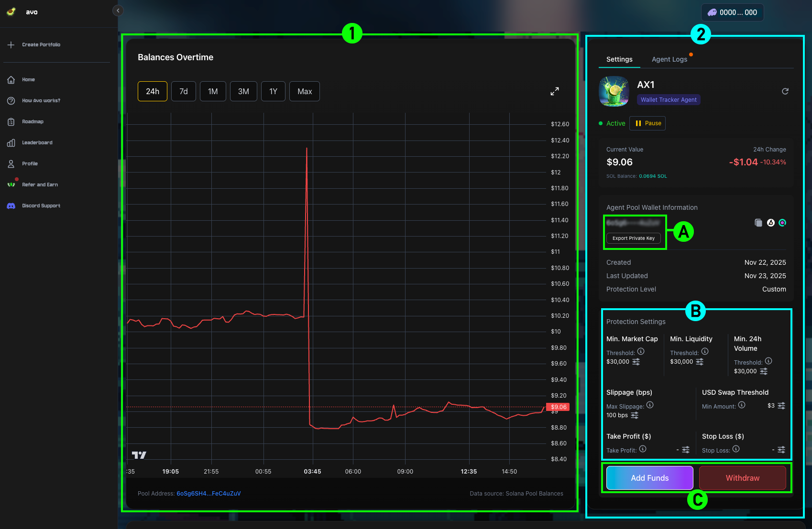Collapse the left sidebar with the chevron
This screenshot has width=812, height=529.
[x=118, y=11]
